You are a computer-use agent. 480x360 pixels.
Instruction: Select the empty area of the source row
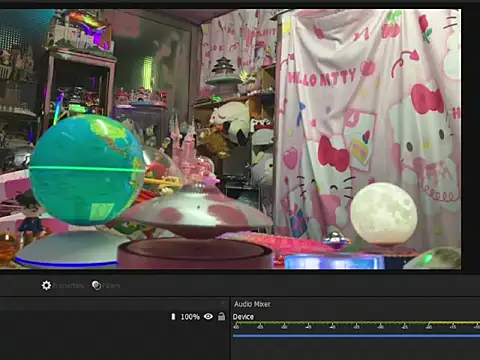83,317
